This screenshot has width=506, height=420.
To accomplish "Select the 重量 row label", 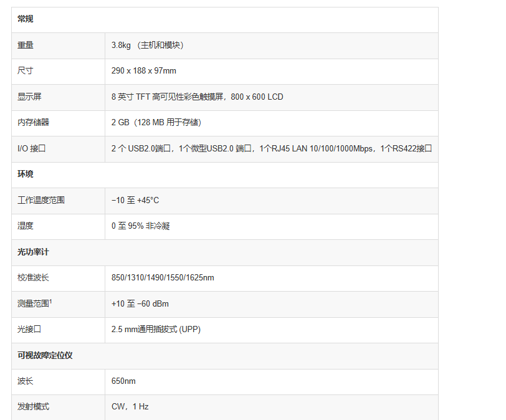I will click(x=26, y=45).
